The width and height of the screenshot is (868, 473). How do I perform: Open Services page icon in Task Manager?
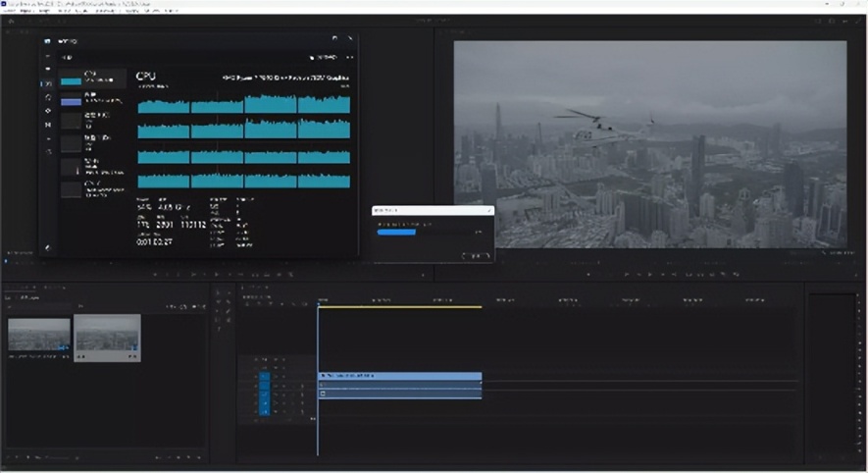[x=48, y=152]
